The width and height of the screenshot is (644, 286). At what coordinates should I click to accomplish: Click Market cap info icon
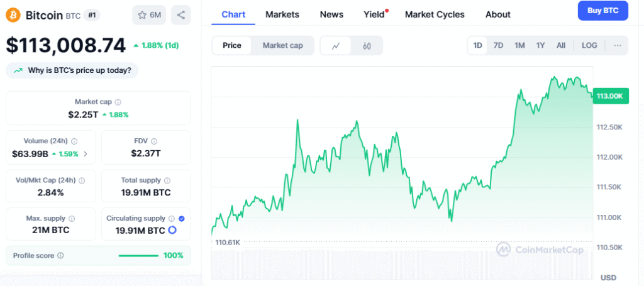pyautogui.click(x=118, y=102)
